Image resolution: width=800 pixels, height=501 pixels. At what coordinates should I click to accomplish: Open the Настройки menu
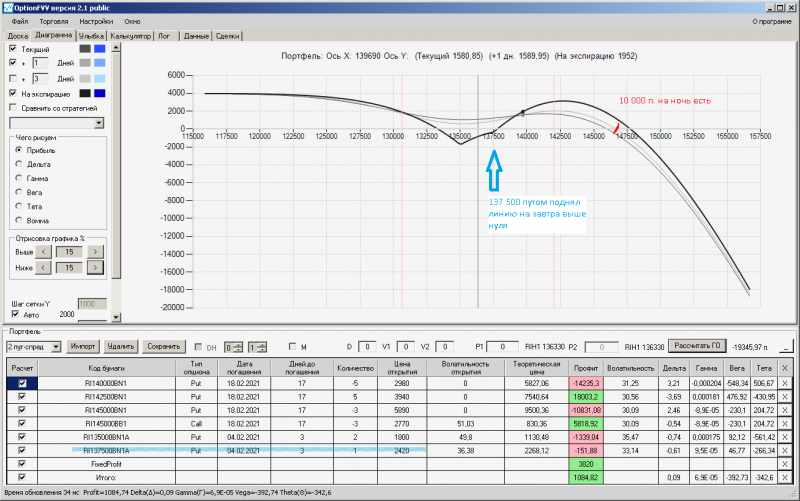coord(96,21)
